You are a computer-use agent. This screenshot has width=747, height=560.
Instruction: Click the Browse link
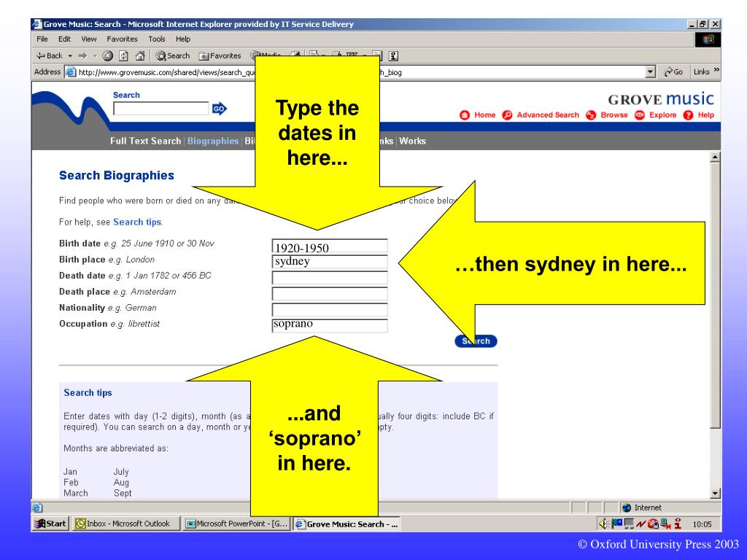(614, 114)
